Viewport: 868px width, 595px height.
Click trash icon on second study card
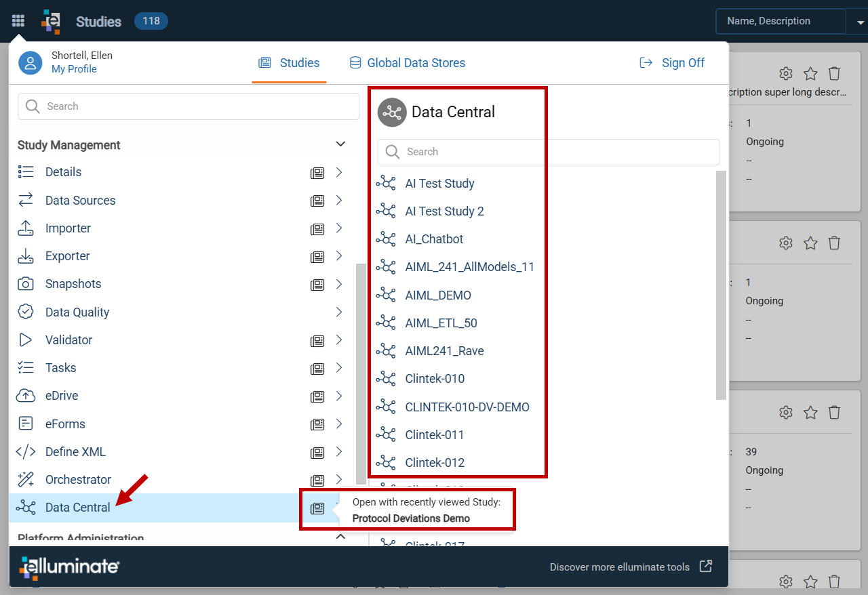(835, 243)
